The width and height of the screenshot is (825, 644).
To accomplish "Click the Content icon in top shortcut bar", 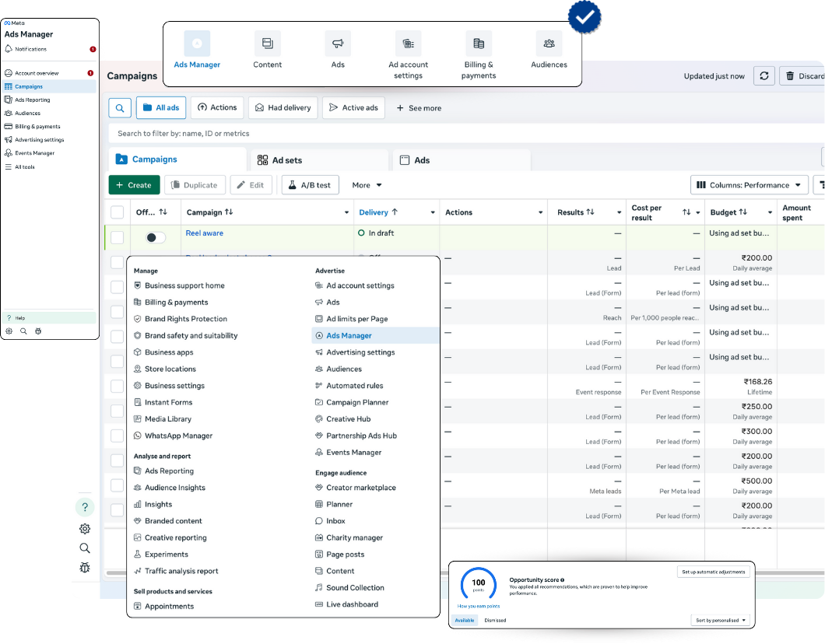I will pyautogui.click(x=267, y=44).
